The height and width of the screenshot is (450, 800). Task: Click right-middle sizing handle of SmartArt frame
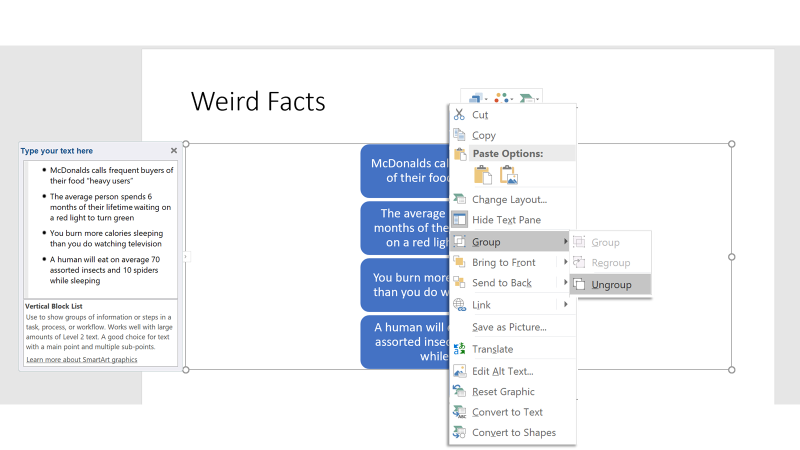pos(732,257)
